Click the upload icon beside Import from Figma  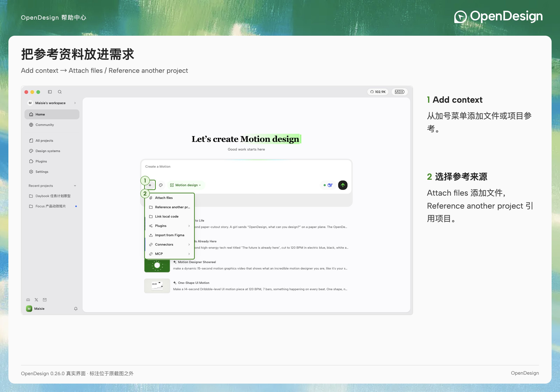(x=151, y=235)
